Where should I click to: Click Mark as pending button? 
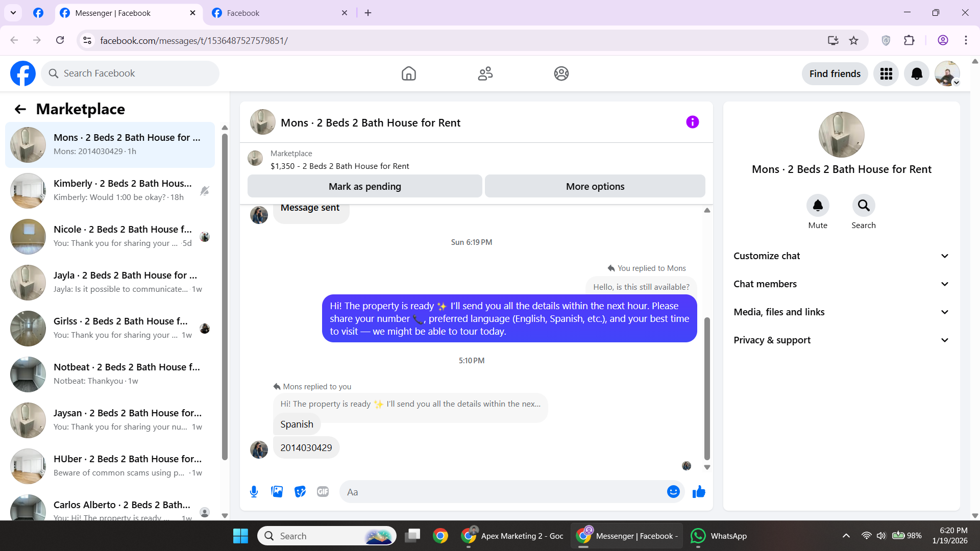click(364, 187)
